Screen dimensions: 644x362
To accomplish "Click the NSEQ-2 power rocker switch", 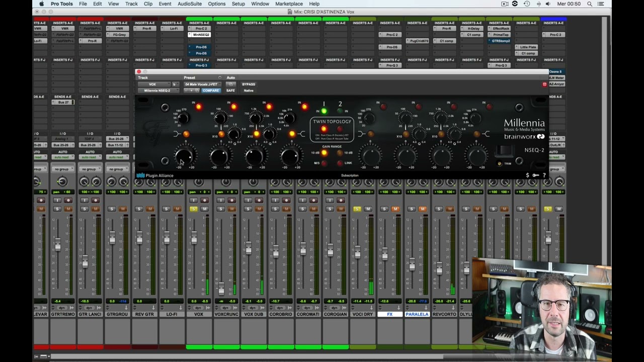I will coord(504,151).
